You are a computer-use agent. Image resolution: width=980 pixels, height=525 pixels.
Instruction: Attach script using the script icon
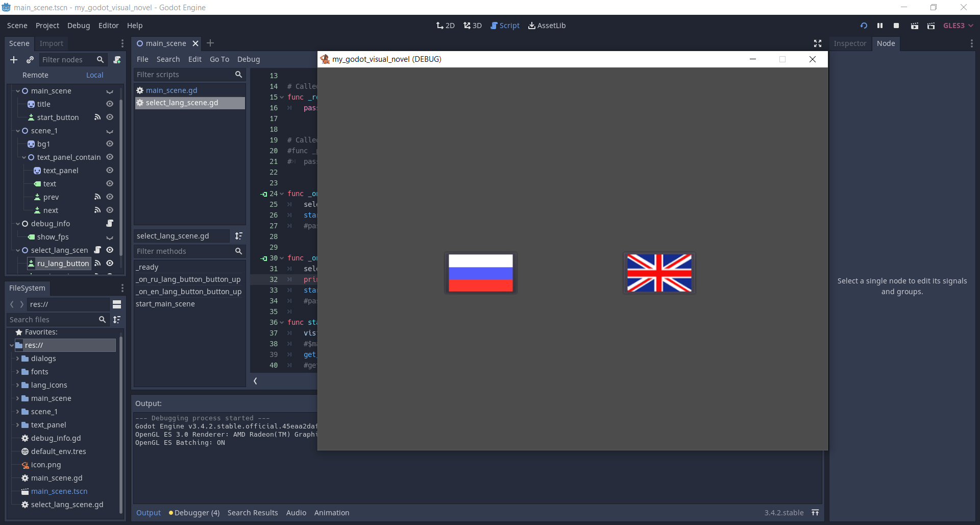point(117,60)
